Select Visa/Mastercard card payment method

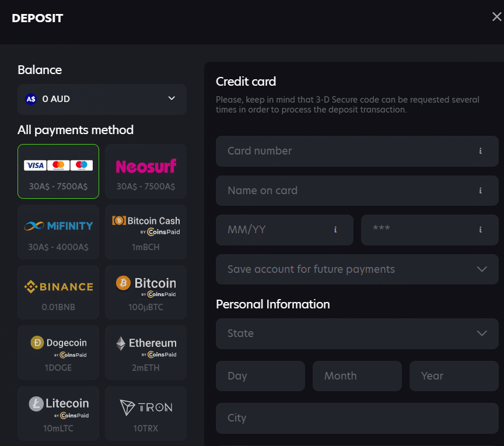[x=58, y=171]
